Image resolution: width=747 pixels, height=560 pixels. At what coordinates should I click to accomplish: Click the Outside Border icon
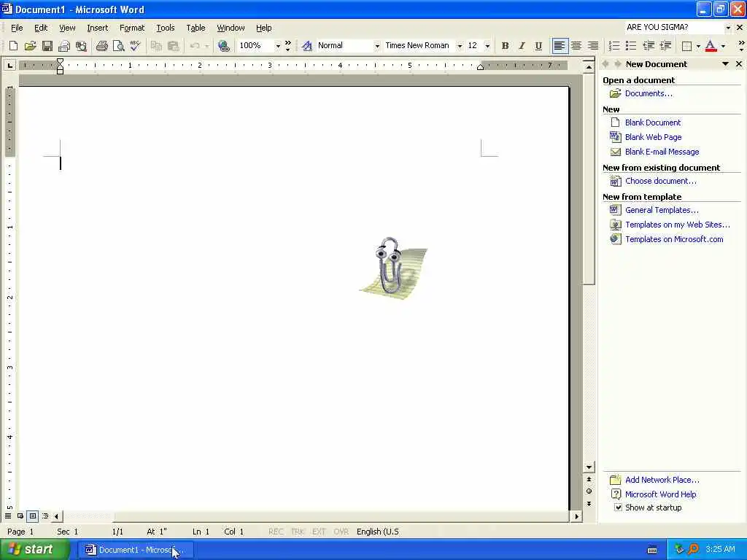(x=686, y=46)
